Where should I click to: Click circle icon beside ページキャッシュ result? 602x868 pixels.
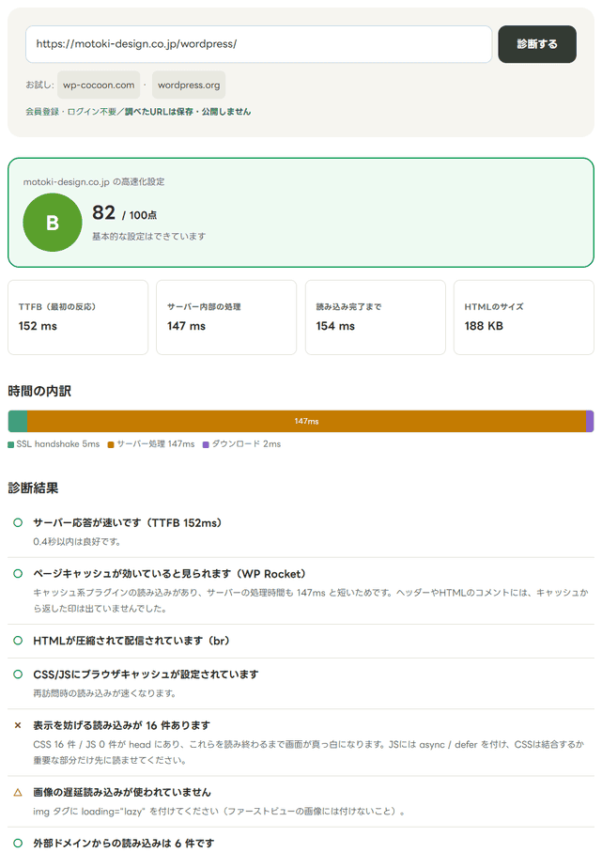[x=18, y=573]
